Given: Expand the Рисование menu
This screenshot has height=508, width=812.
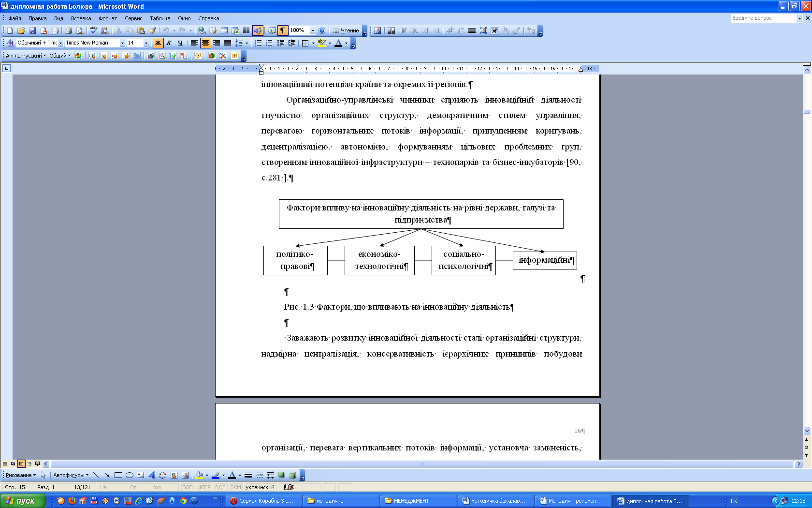Looking at the screenshot, I should (21, 475).
